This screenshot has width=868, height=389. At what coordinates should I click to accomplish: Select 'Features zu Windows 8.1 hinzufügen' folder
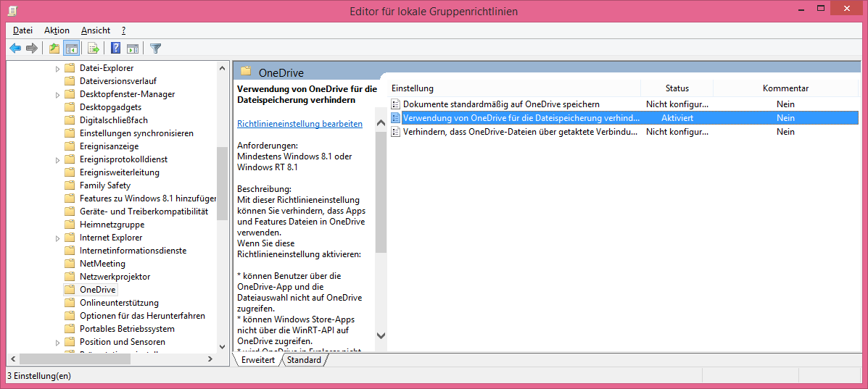148,198
